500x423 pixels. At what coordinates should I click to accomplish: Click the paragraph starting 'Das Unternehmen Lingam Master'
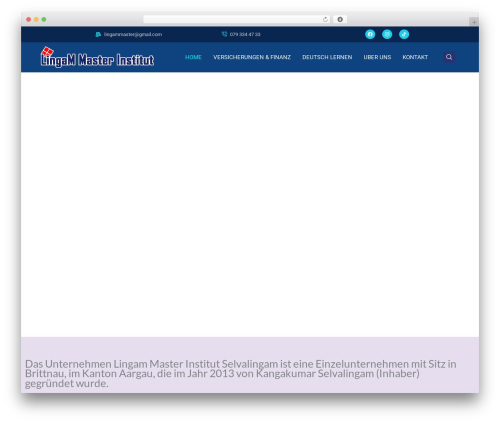(x=241, y=373)
